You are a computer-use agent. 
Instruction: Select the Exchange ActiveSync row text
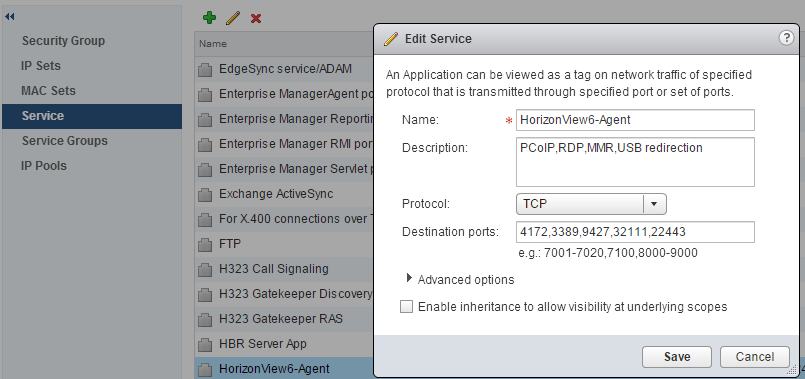[x=276, y=194]
